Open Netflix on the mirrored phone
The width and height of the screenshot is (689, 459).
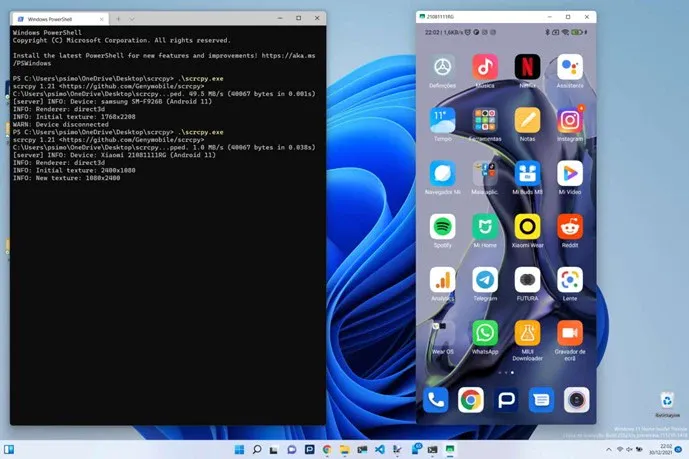tap(527, 67)
